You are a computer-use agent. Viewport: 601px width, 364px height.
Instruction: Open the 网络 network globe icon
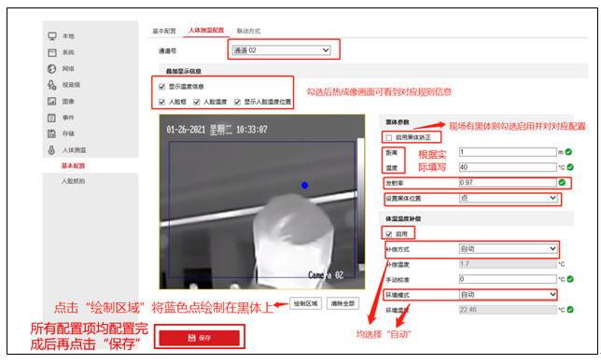(x=52, y=68)
